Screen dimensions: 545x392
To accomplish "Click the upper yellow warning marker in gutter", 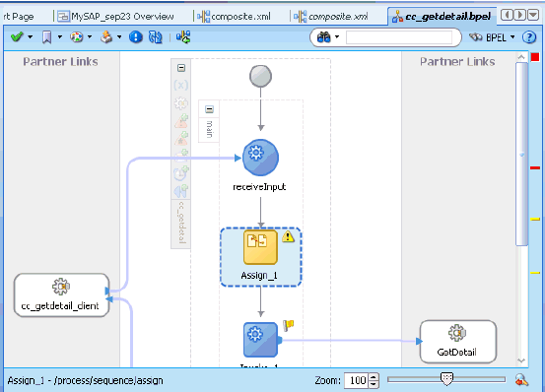I will coord(535,219).
